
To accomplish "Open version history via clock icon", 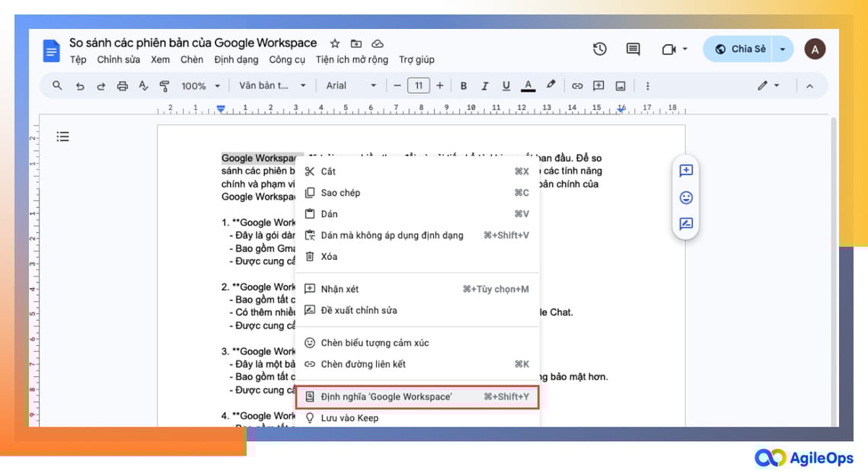I will coord(599,48).
